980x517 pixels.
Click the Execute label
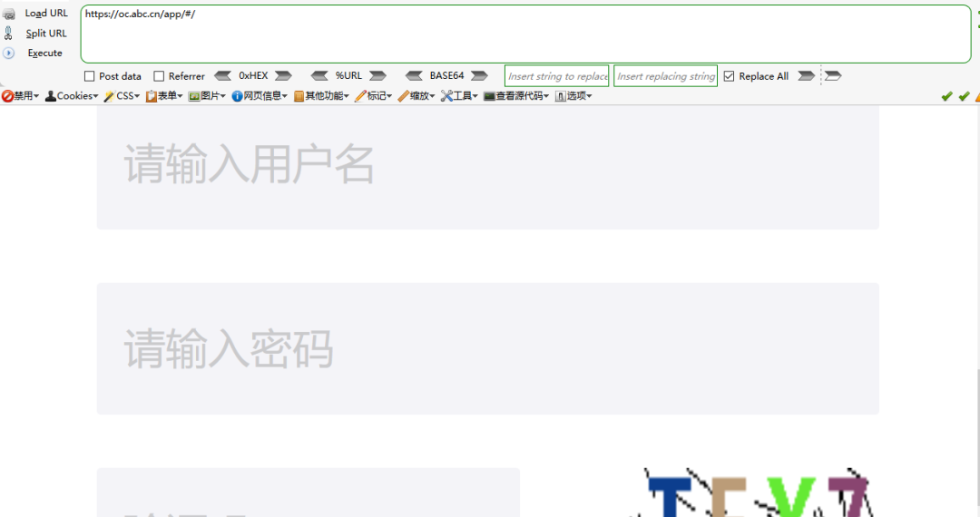click(45, 54)
